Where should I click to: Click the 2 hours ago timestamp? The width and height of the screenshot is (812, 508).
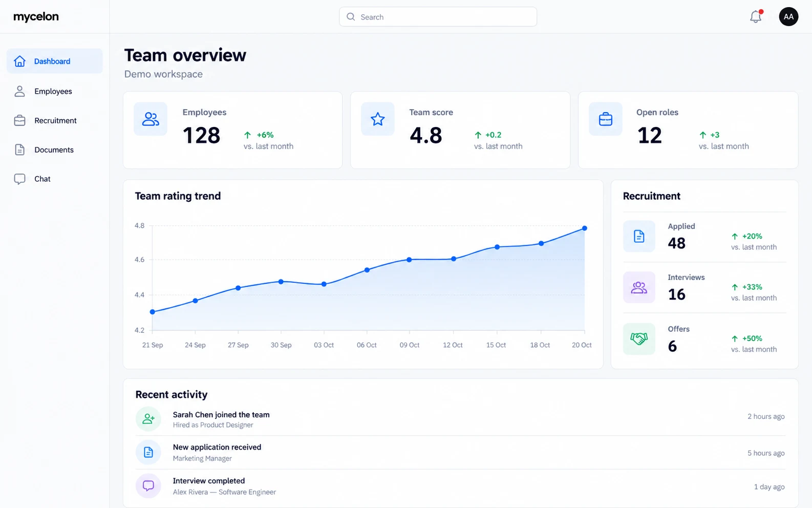[766, 416]
